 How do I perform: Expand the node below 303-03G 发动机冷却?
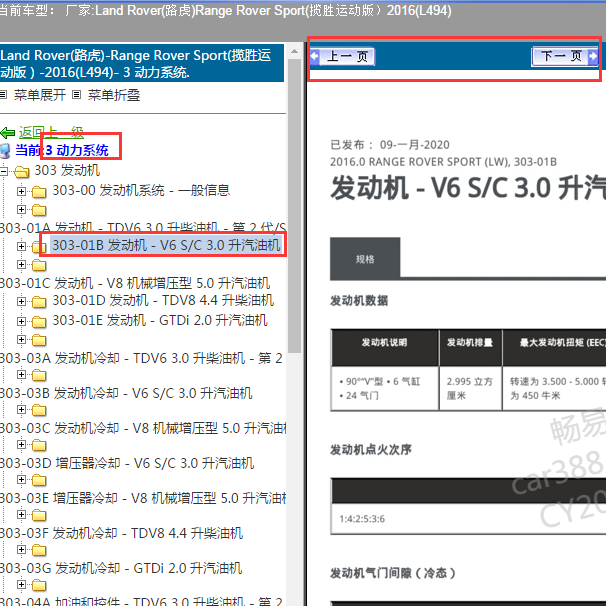[x=21, y=584]
